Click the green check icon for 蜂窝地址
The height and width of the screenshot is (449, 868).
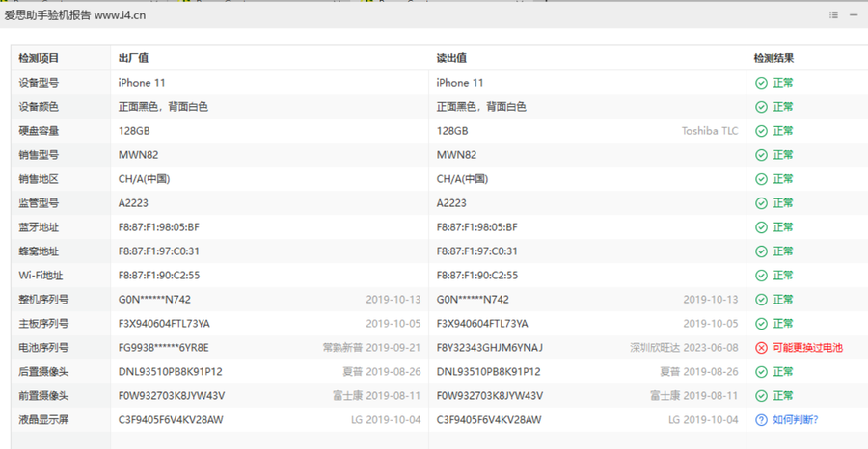click(x=761, y=251)
